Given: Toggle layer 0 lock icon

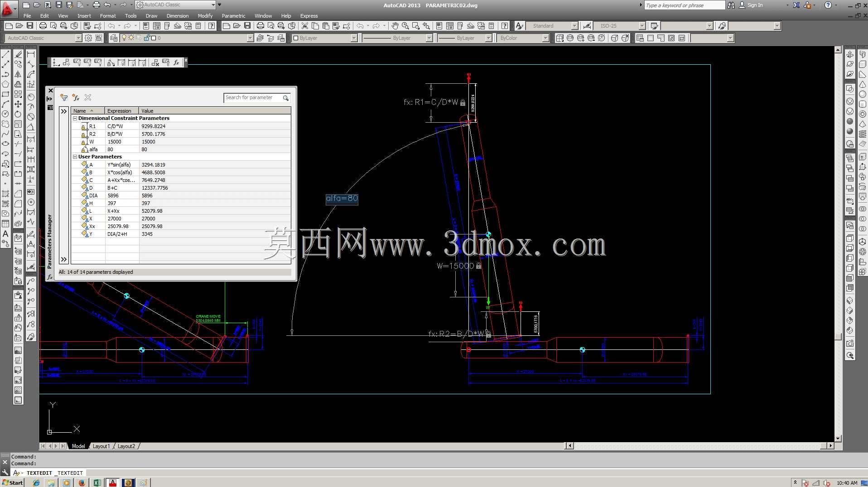Looking at the screenshot, I should (147, 38).
